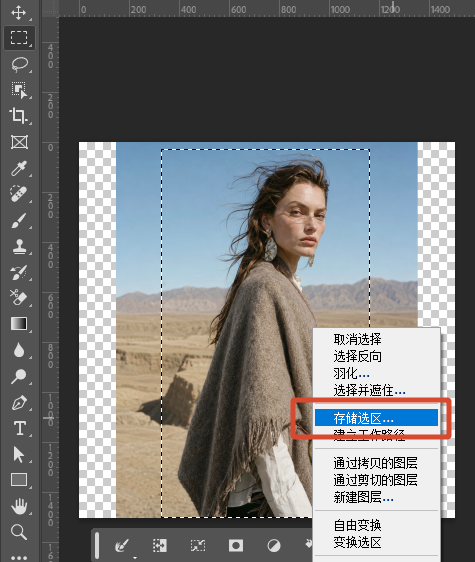Open the three-dots edit toolbar menu

point(19,558)
